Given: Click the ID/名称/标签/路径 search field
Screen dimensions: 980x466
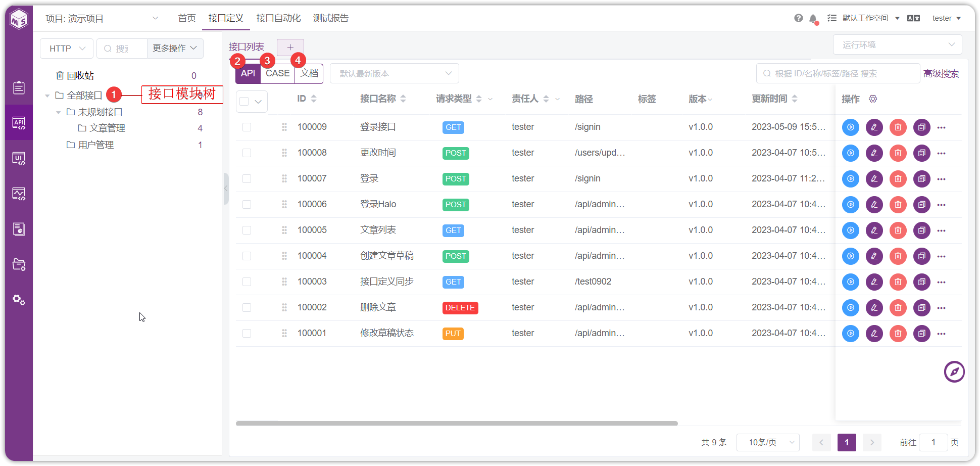Looking at the screenshot, I should [838, 73].
